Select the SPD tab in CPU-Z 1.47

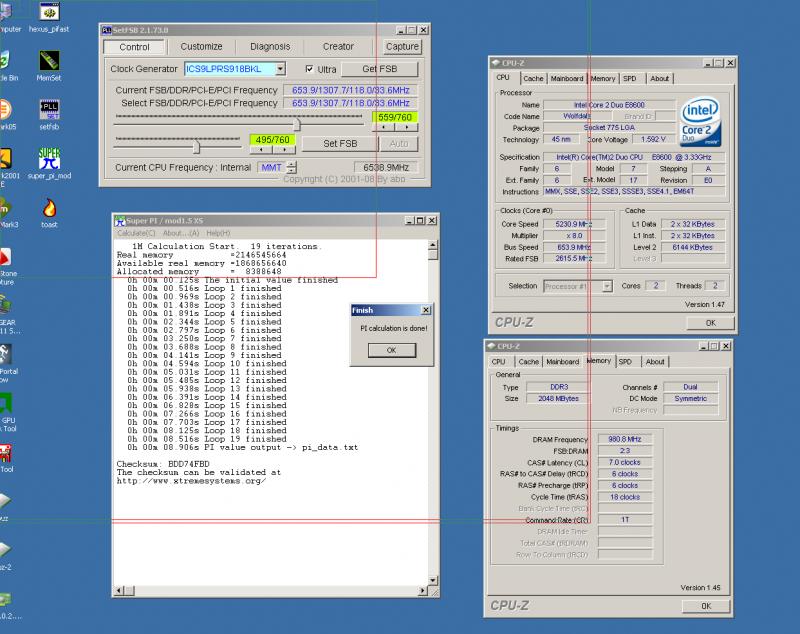pyautogui.click(x=630, y=79)
